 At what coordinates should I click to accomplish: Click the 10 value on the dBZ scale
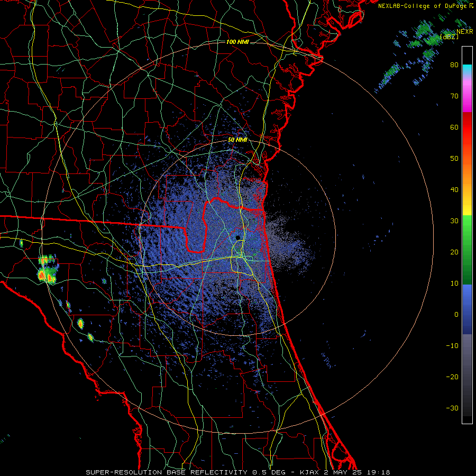pyautogui.click(x=454, y=283)
